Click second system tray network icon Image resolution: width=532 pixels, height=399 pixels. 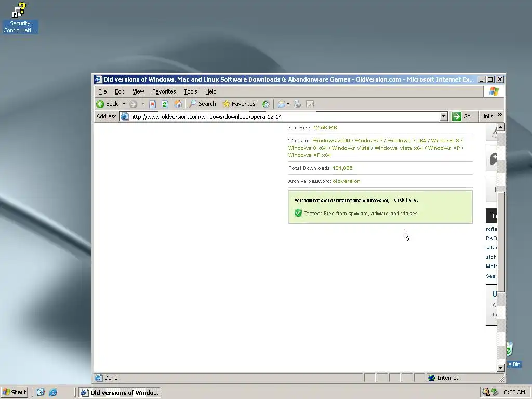coord(495,393)
